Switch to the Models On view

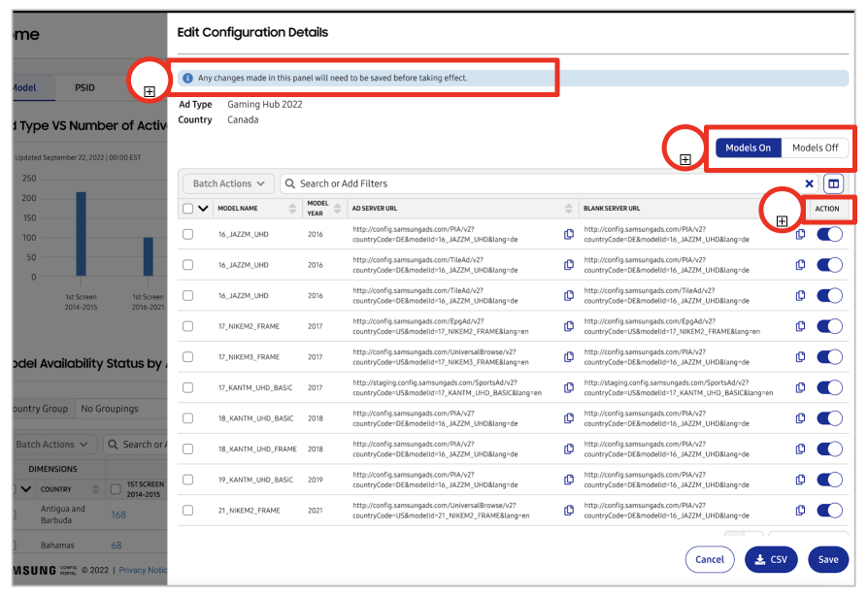tap(748, 148)
